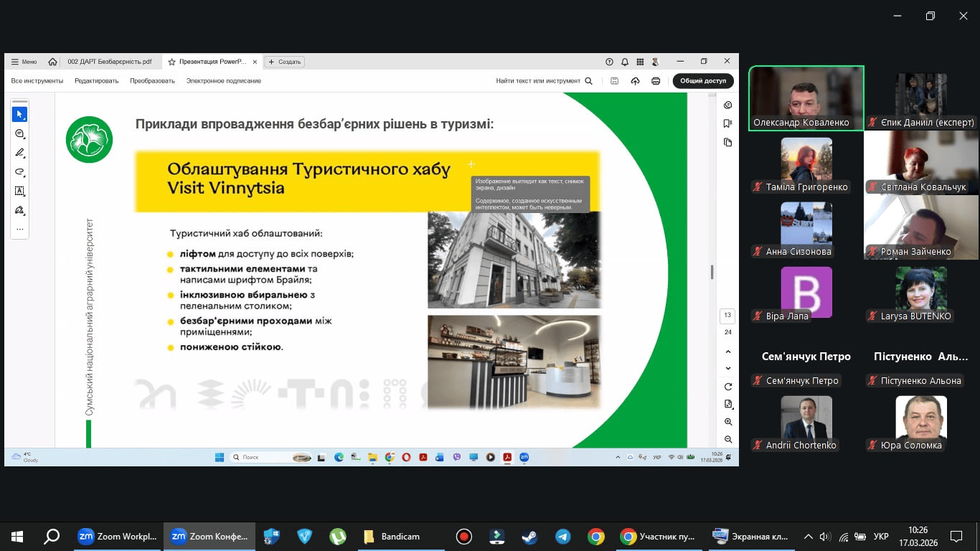Open the bookmarks panel icon
This screenshot has height=551, width=980.
[728, 123]
